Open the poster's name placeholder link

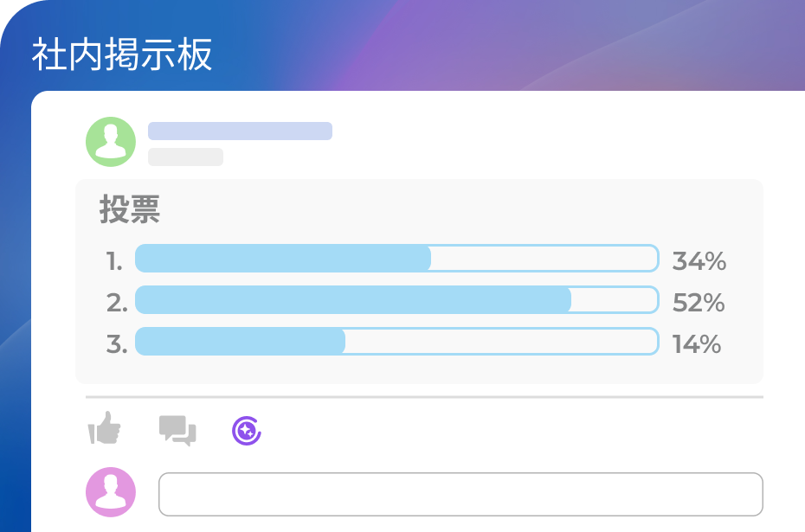[240, 131]
